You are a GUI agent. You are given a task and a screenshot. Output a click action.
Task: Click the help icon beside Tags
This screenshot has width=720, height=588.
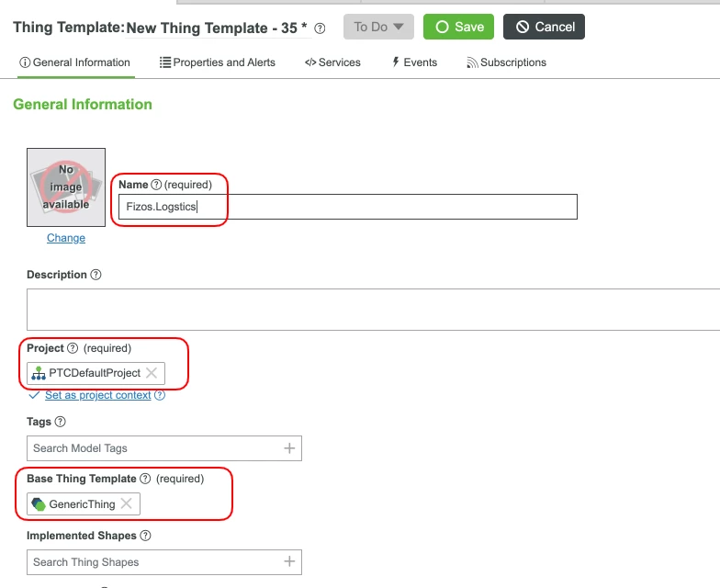[x=61, y=422]
